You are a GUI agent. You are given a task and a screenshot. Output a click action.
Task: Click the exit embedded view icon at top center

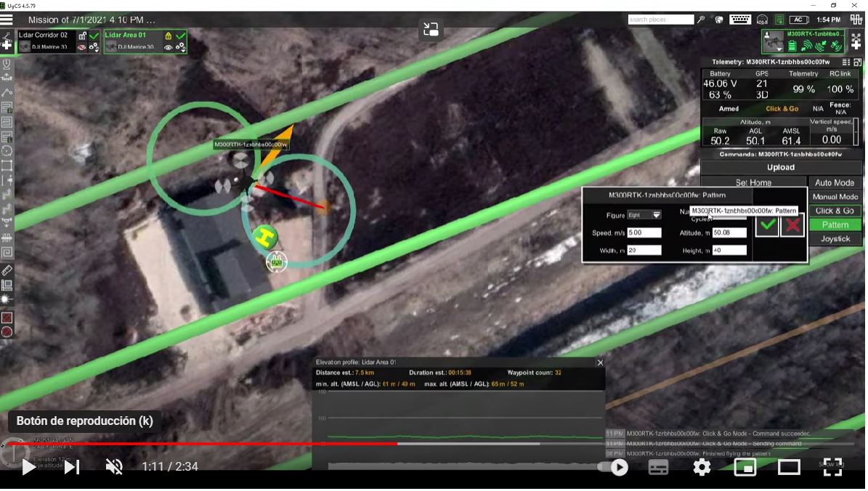pos(431,29)
